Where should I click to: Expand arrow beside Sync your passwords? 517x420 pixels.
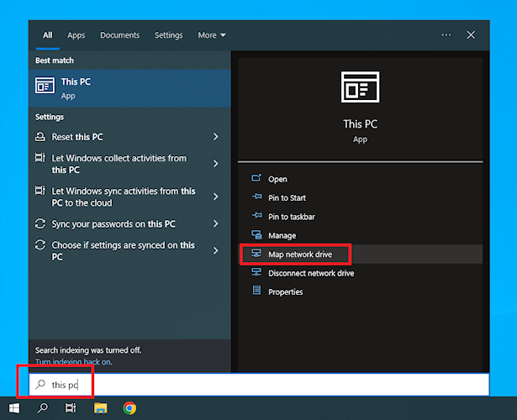(216, 224)
